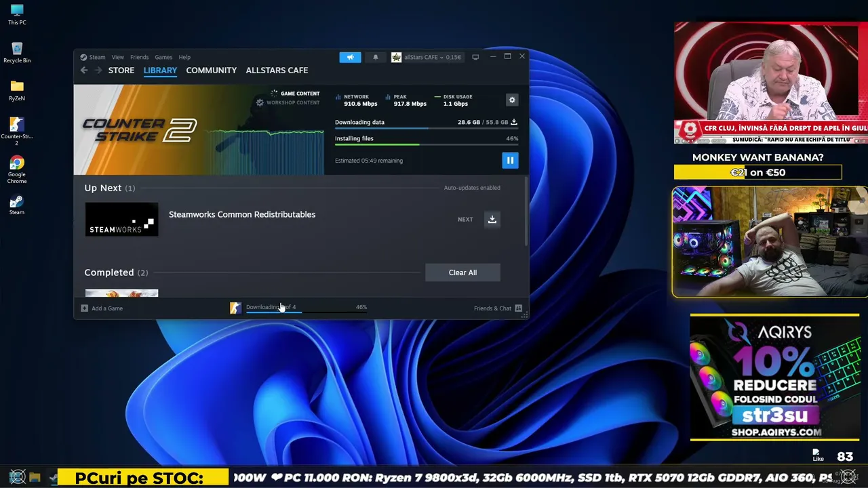Click the DISK USAGE stat
Screen dimensions: 868x488
(454, 100)
